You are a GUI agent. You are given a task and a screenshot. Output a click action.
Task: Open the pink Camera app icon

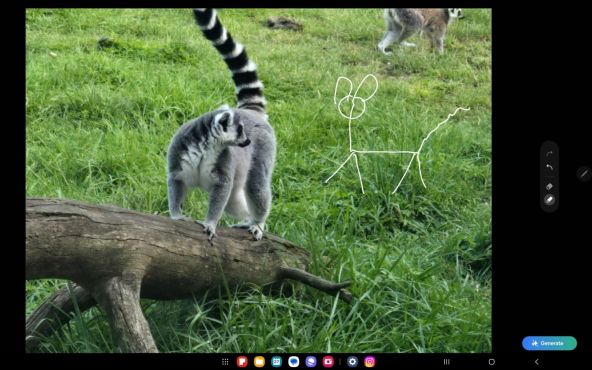coord(328,362)
